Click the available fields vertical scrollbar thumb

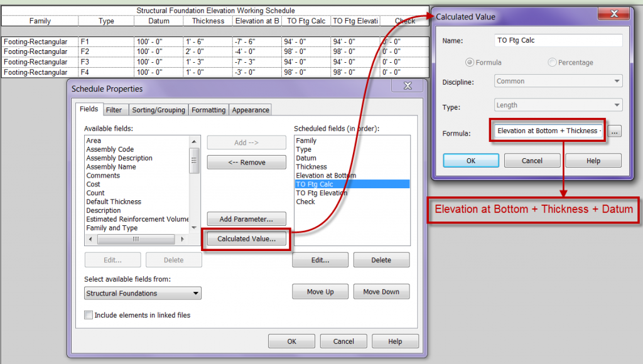(x=194, y=161)
